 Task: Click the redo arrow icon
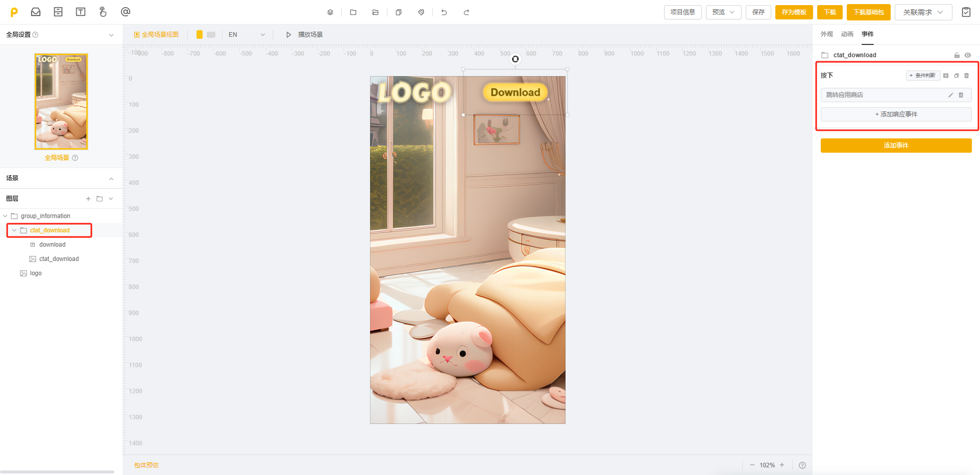(466, 12)
